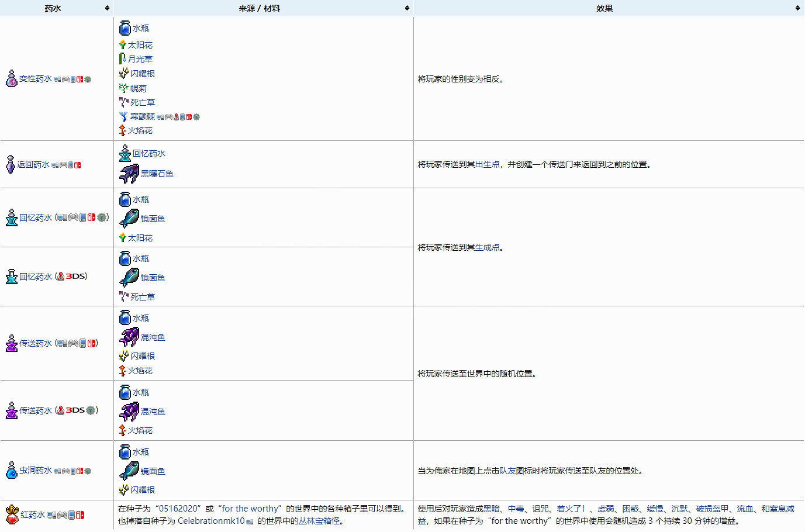Click the 红药水 potion icon
Screen dimensions: 805x532
click(12, 514)
